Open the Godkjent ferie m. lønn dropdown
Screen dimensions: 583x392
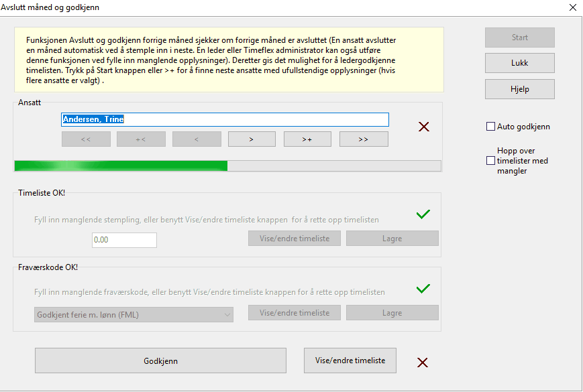coord(134,314)
